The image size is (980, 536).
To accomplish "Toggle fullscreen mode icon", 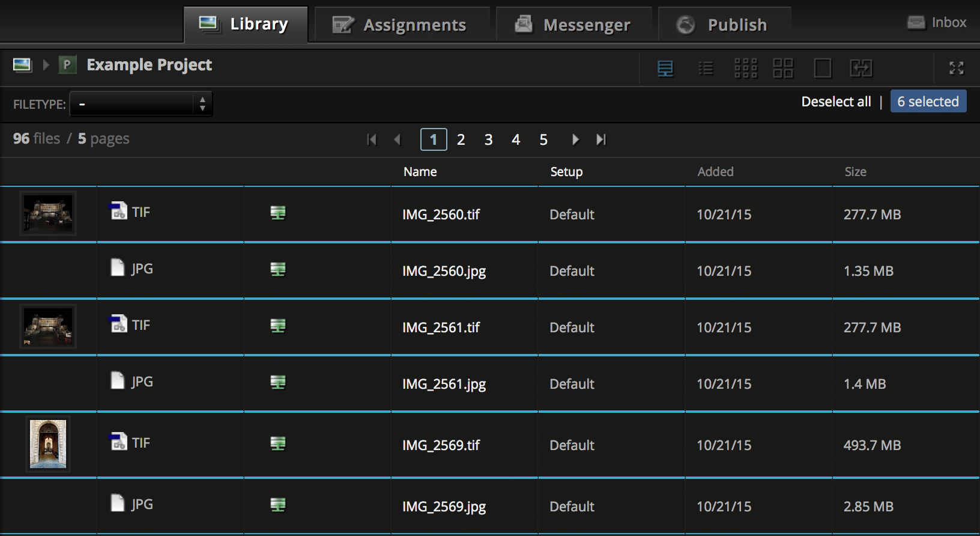I will pos(957,69).
